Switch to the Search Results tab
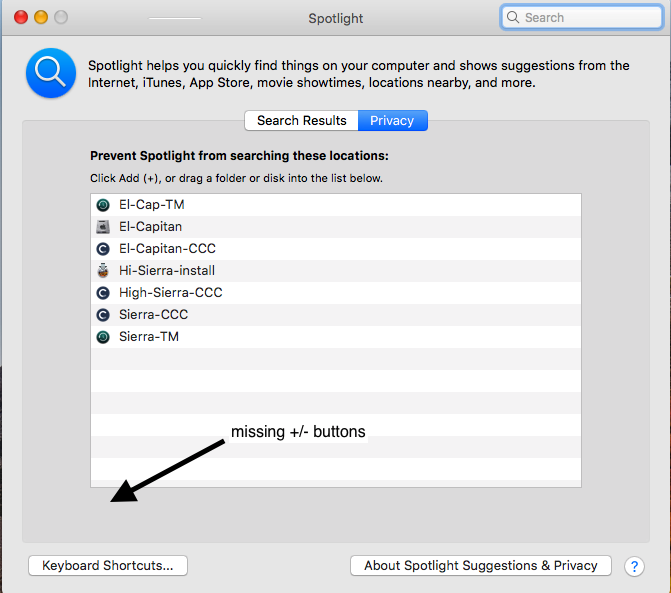This screenshot has height=593, width=671. (x=301, y=121)
